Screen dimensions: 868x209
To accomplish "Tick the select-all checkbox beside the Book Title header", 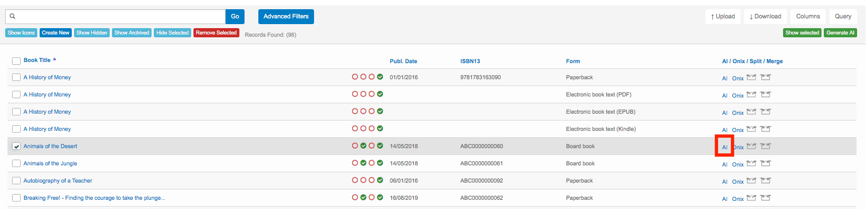I will click(x=17, y=61).
